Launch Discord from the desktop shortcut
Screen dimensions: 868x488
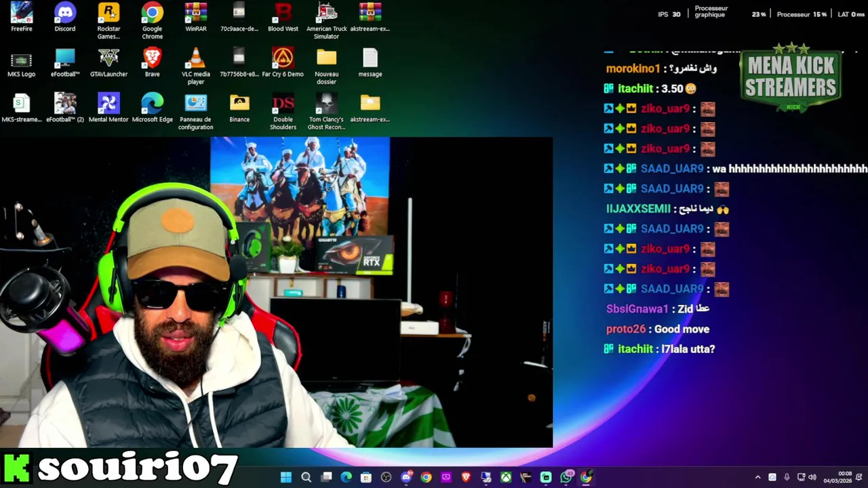[65, 18]
